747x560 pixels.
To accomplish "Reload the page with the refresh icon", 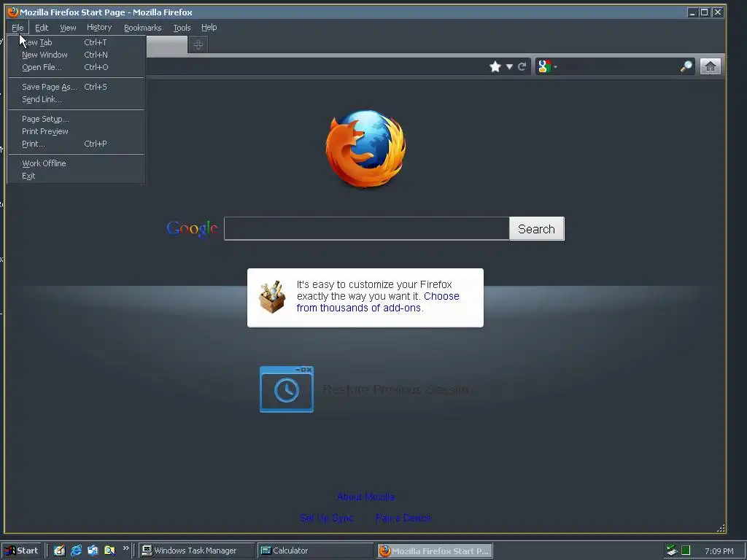I will (522, 66).
